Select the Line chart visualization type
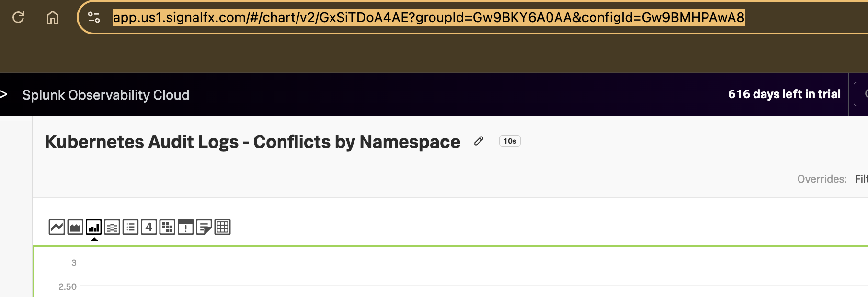 [x=56, y=227]
